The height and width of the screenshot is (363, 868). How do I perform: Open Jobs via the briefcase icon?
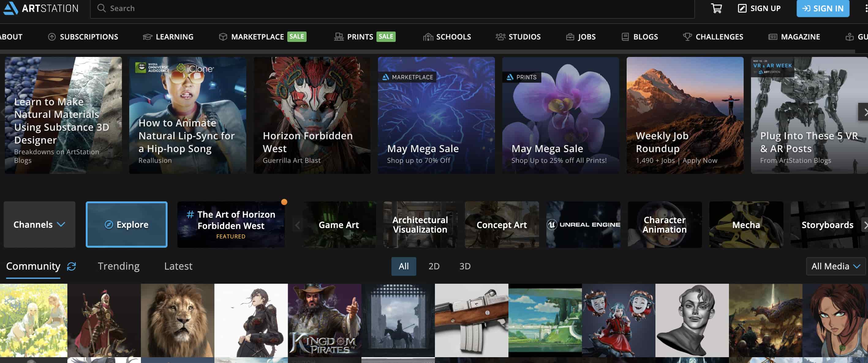(x=569, y=37)
